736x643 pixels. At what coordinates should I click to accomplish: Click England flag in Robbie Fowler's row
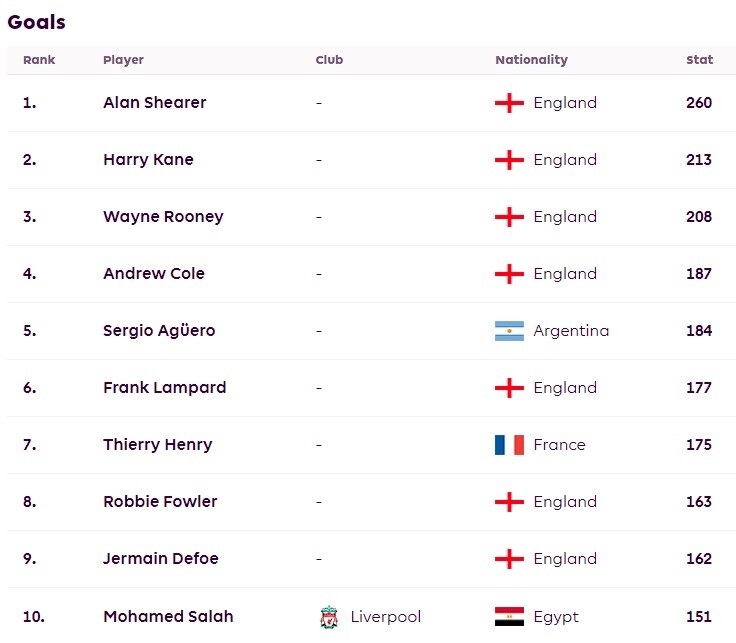509,502
